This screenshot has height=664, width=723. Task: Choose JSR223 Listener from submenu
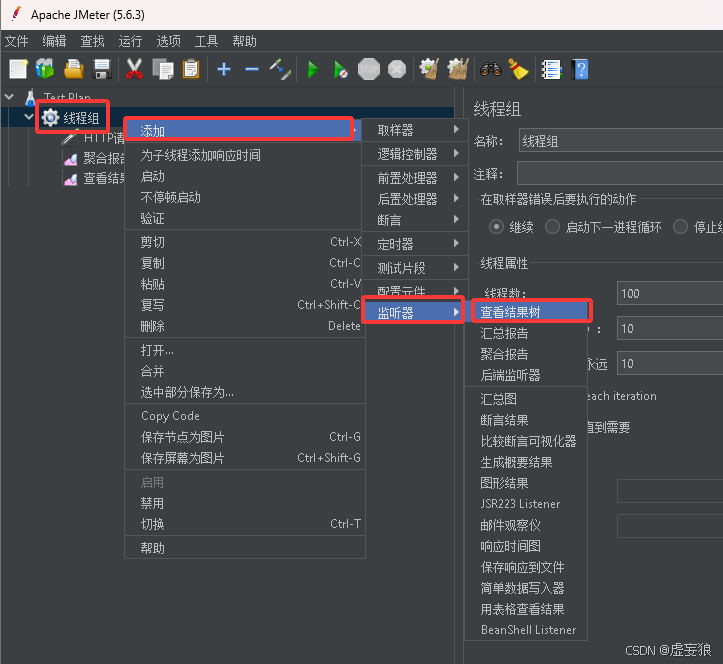526,504
